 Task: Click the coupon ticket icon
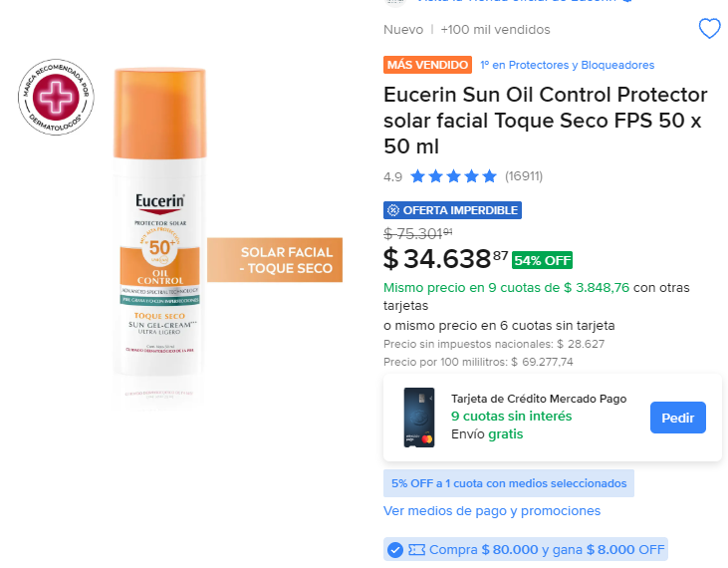click(416, 550)
